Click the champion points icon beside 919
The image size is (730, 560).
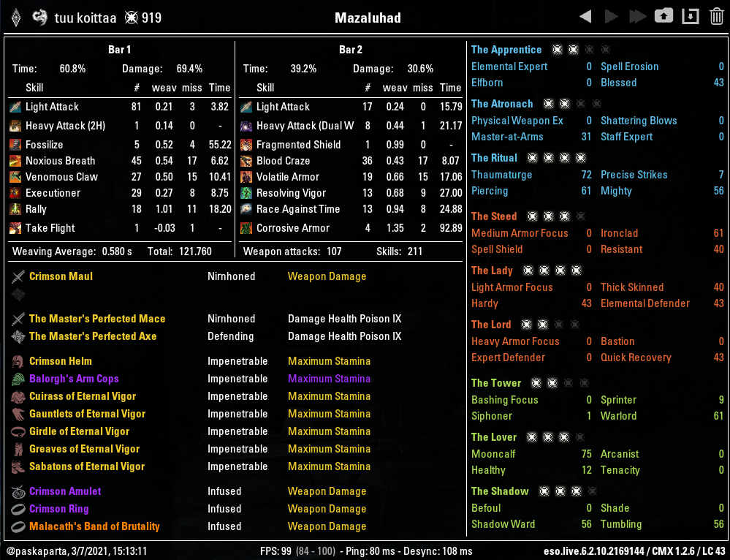tap(131, 18)
